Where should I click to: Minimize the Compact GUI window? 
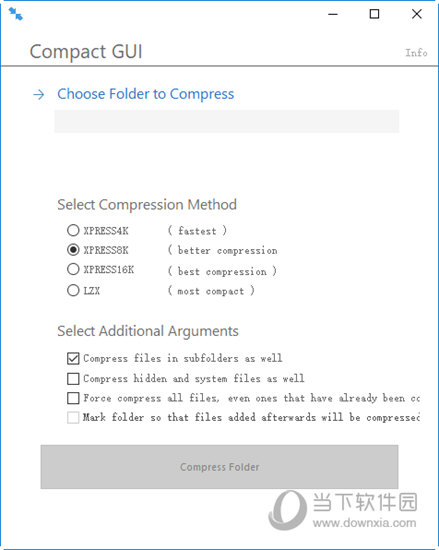click(333, 14)
